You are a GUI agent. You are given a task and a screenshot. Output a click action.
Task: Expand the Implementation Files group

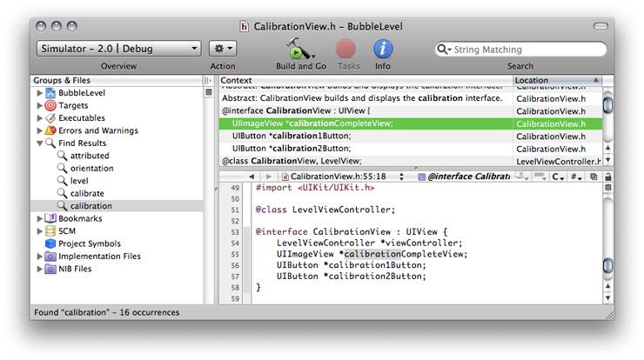[39, 257]
